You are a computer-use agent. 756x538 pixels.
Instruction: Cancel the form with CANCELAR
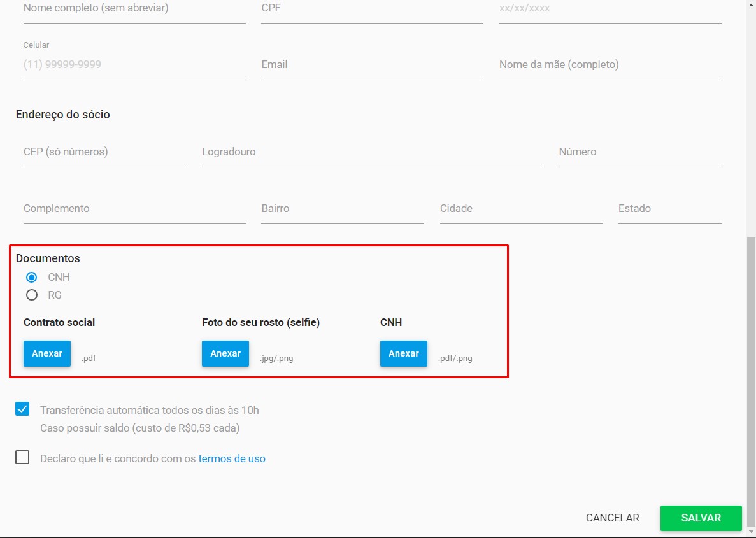click(x=612, y=518)
